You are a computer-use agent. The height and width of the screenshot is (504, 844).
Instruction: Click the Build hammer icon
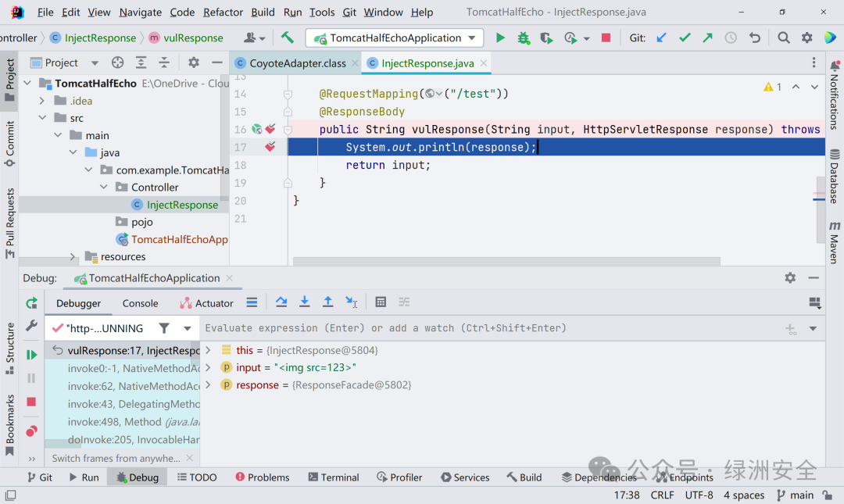click(287, 38)
